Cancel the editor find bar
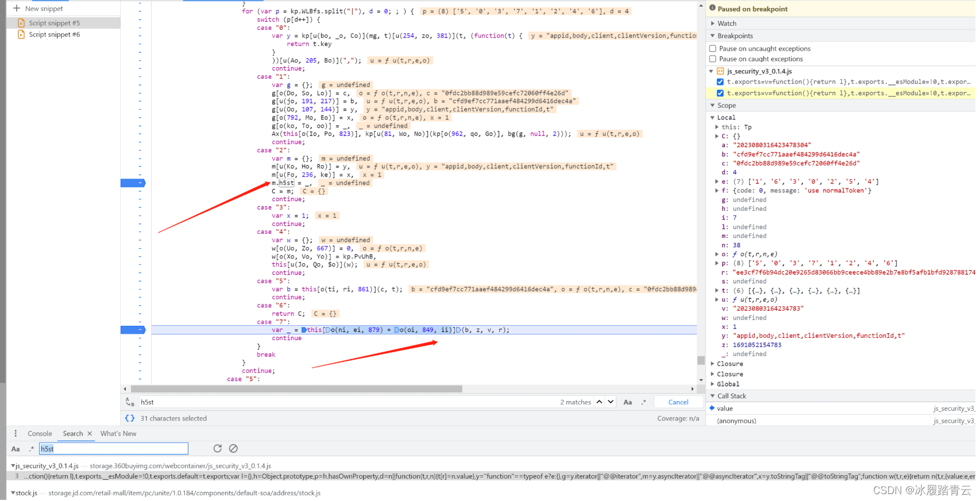Viewport: 980px width, 501px height. (678, 403)
